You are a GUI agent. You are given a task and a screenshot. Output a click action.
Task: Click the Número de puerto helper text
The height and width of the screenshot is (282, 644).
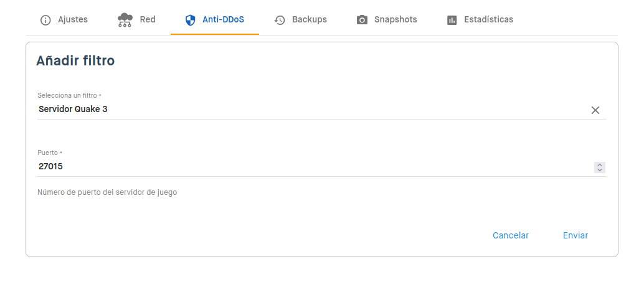pos(107,192)
